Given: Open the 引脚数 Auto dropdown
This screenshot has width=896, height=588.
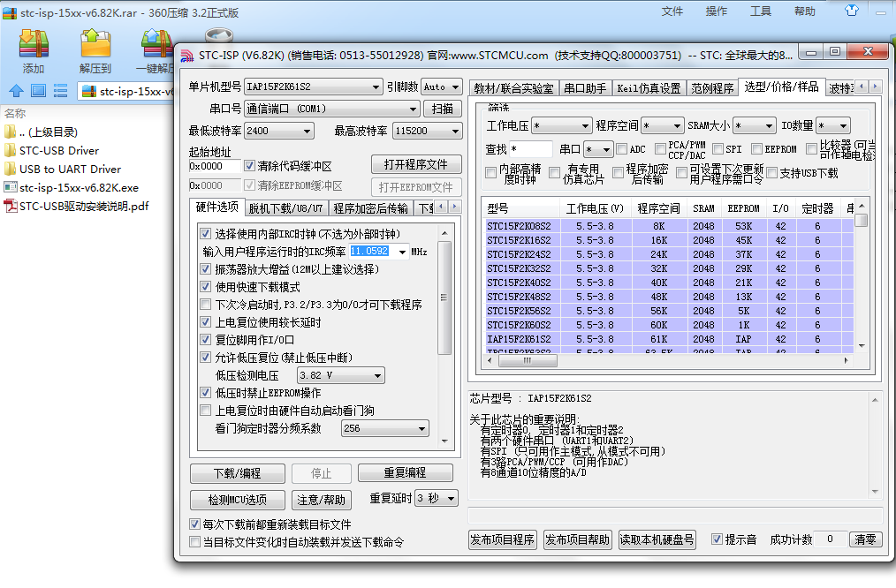Looking at the screenshot, I should coord(441,87).
